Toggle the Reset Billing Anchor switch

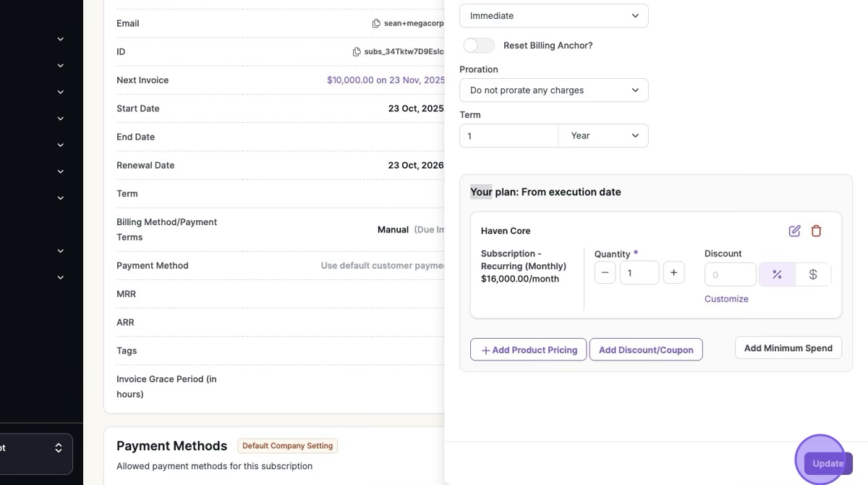(x=478, y=46)
